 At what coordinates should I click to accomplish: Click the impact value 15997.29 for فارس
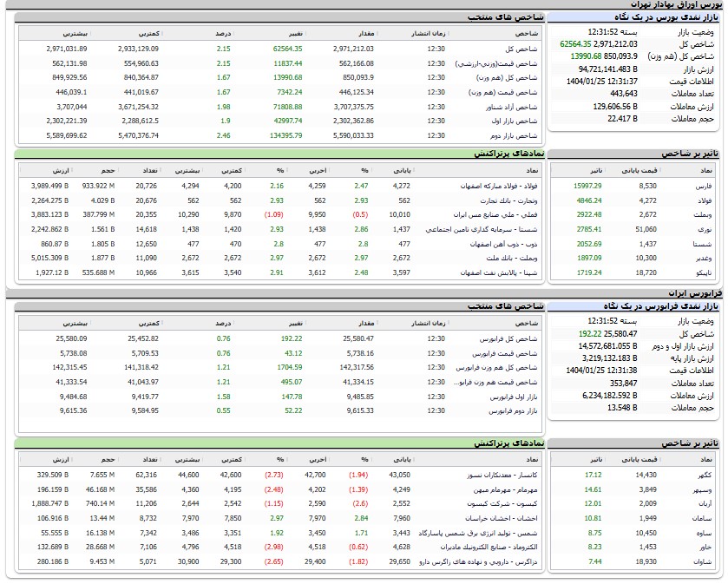point(587,187)
